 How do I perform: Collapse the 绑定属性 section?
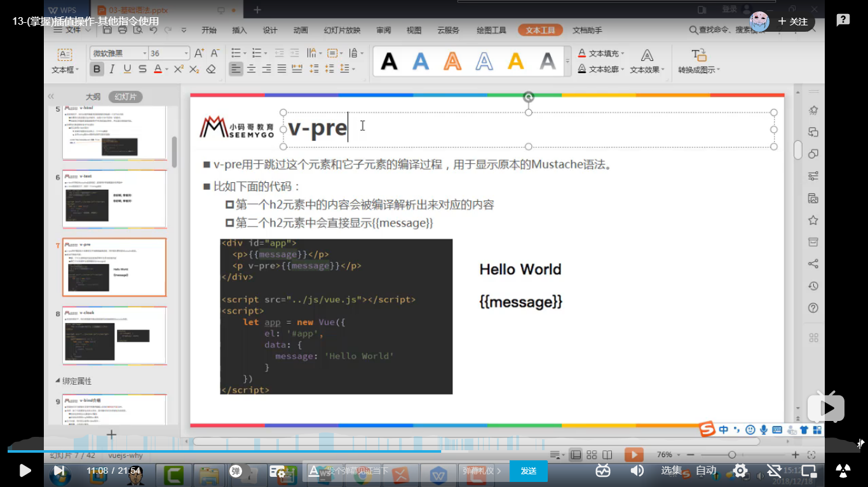coord(57,381)
